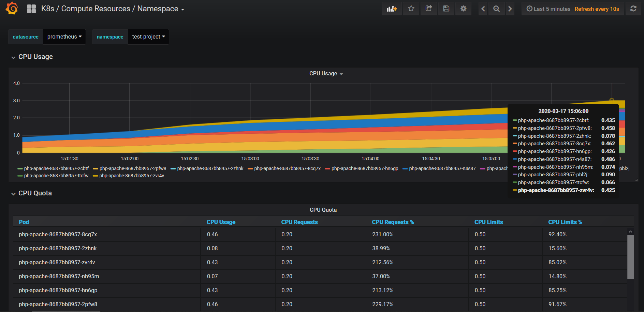This screenshot has height=312, width=644.
Task: Sort table by CPU Limits % column
Action: (x=565, y=222)
